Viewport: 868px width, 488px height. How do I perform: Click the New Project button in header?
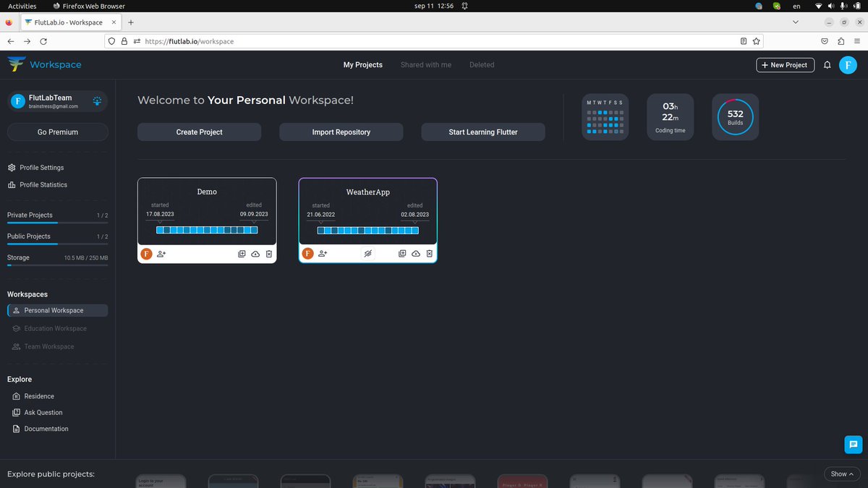click(x=786, y=65)
